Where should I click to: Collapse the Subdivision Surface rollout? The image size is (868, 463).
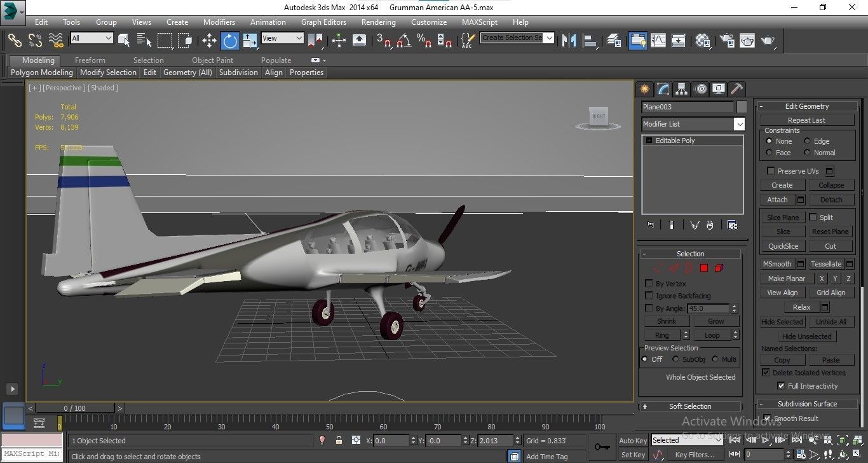tap(806, 404)
